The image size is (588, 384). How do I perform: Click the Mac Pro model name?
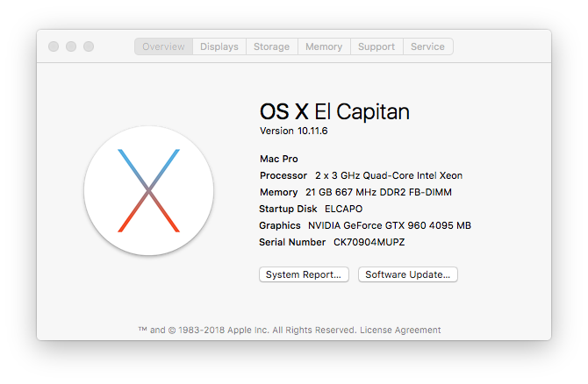tap(279, 159)
